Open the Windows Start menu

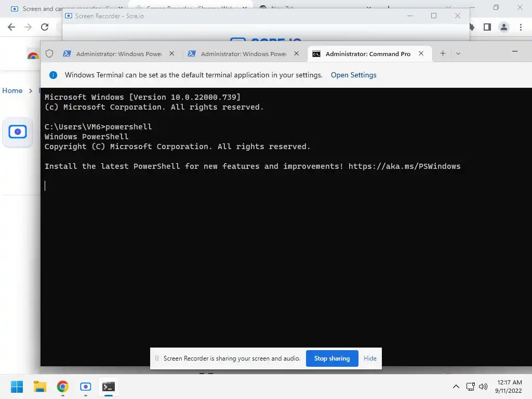click(17, 387)
